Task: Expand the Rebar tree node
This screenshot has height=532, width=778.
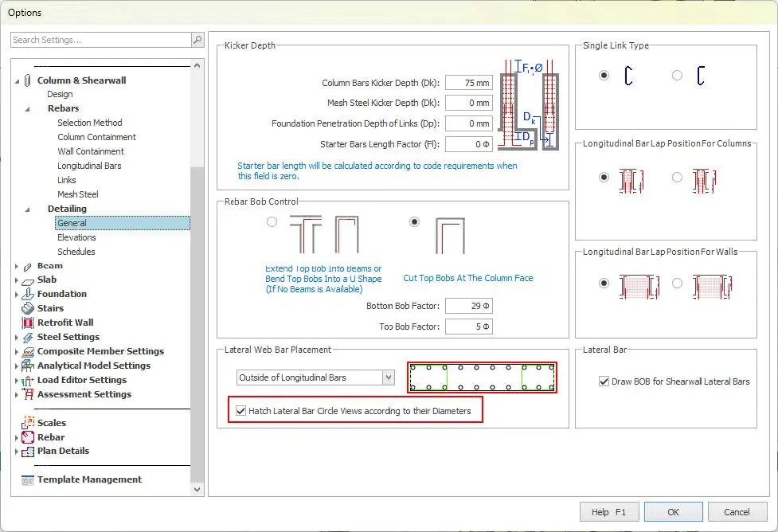Action: coord(17,438)
